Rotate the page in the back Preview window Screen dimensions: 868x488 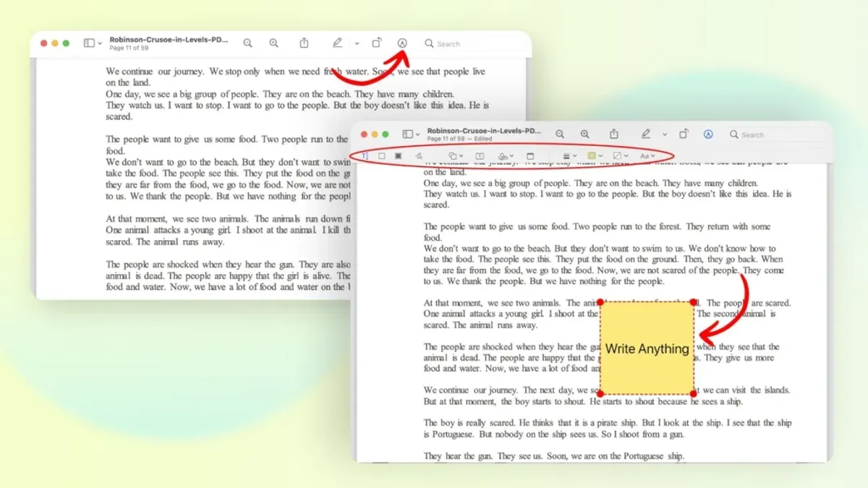tap(377, 43)
